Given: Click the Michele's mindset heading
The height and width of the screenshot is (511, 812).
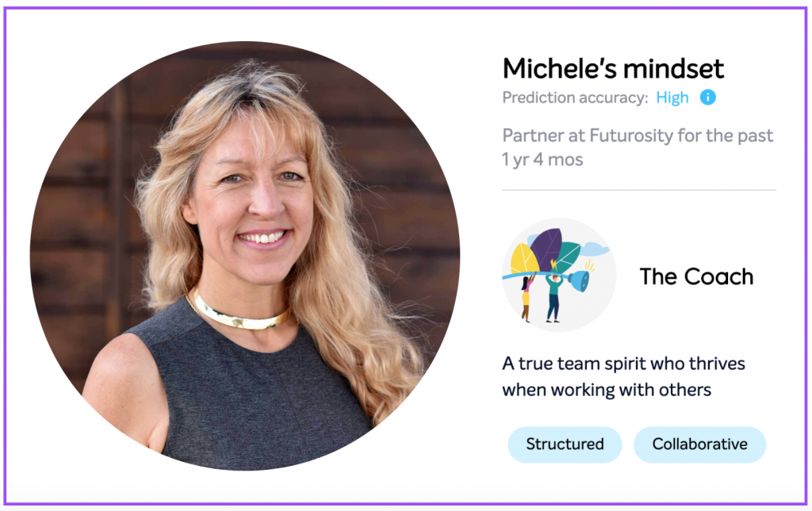Looking at the screenshot, I should [x=613, y=68].
